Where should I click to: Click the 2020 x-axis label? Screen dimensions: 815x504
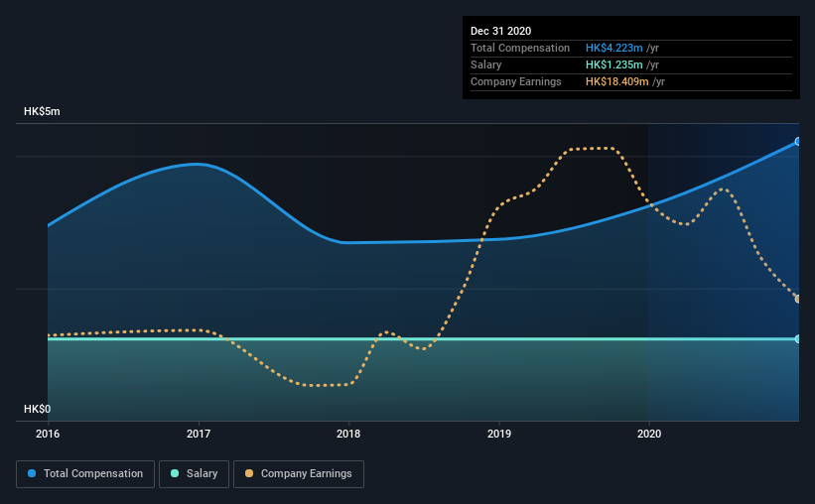tap(649, 434)
